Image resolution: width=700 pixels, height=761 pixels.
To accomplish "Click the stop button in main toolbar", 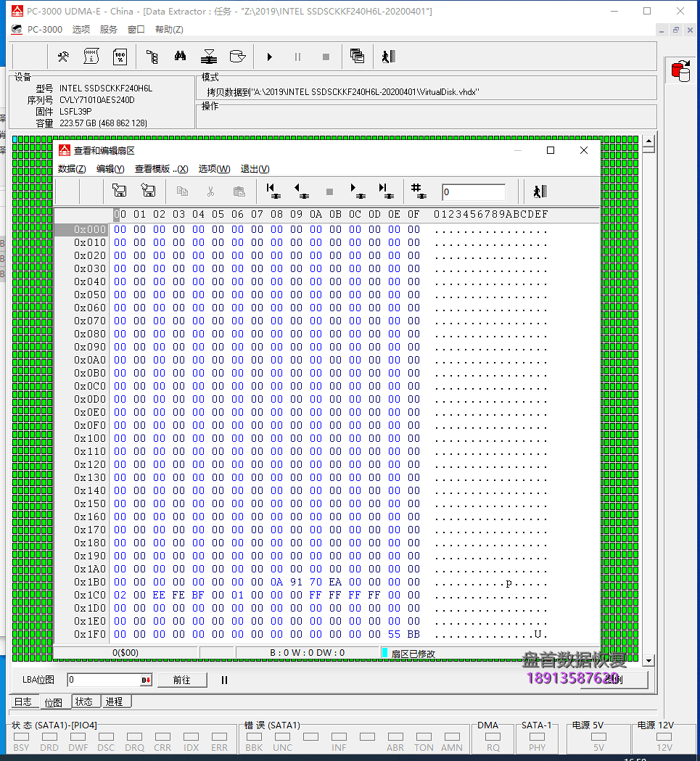I will (x=326, y=57).
